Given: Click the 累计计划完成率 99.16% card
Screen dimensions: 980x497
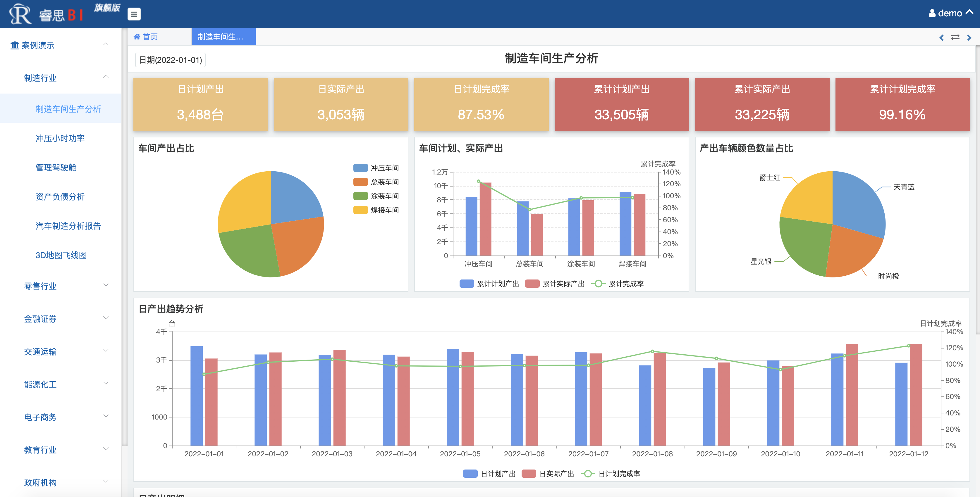Looking at the screenshot, I should 902,105.
